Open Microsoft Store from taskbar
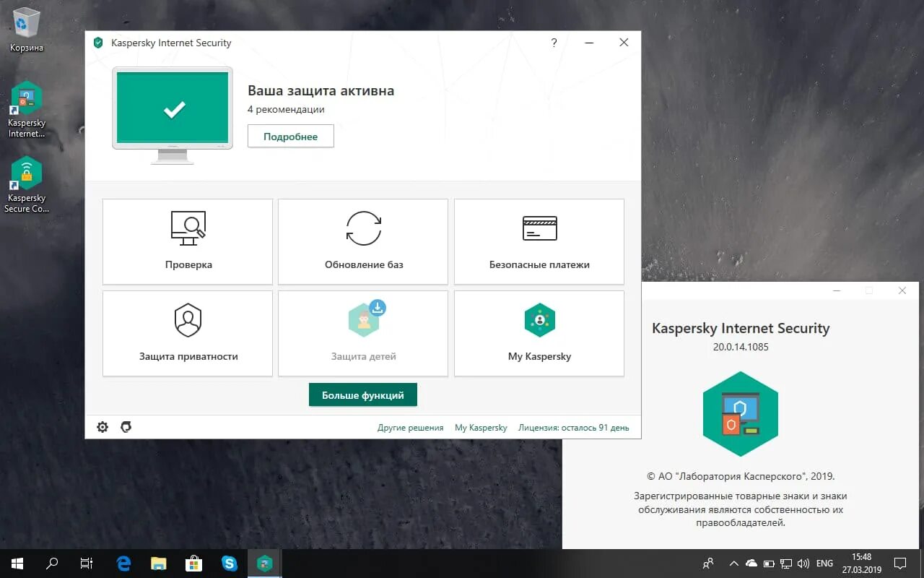This screenshot has width=924, height=578. (x=193, y=563)
